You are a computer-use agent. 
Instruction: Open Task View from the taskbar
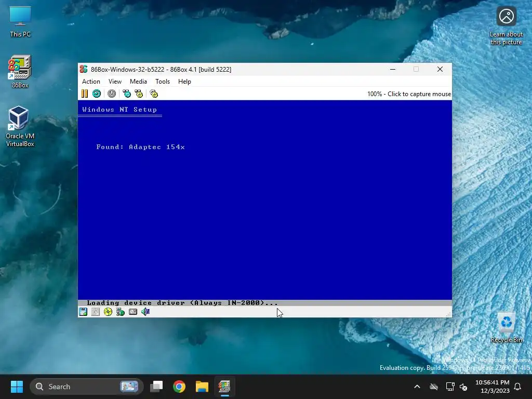pyautogui.click(x=156, y=387)
